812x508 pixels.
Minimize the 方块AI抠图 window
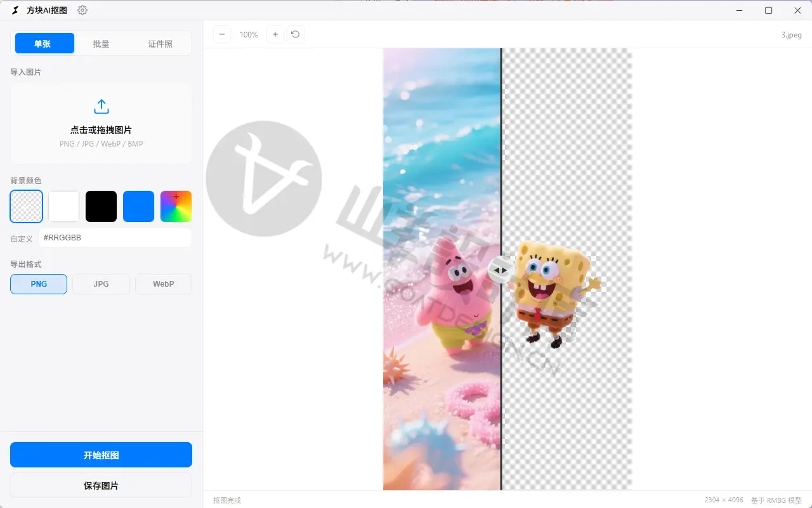pos(739,10)
